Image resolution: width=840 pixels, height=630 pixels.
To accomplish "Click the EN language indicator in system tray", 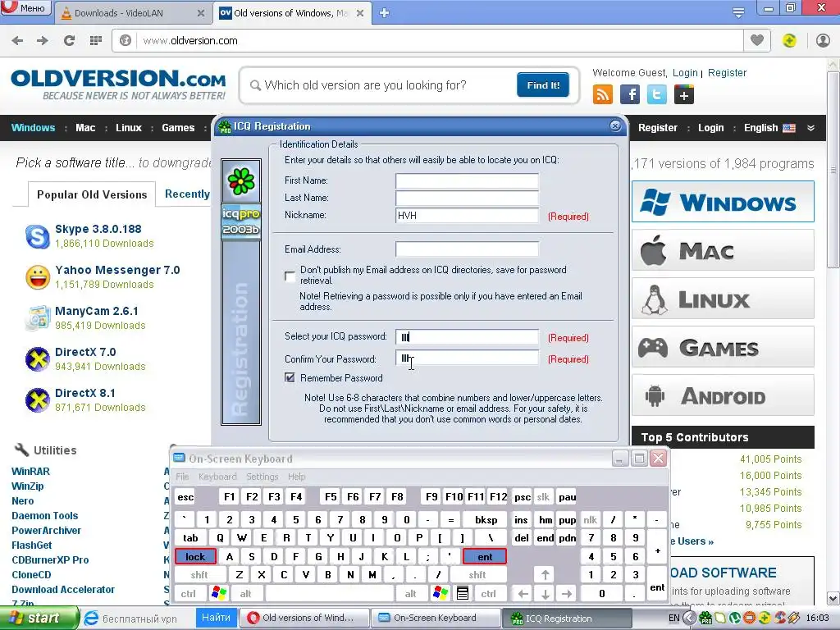I will point(674,618).
